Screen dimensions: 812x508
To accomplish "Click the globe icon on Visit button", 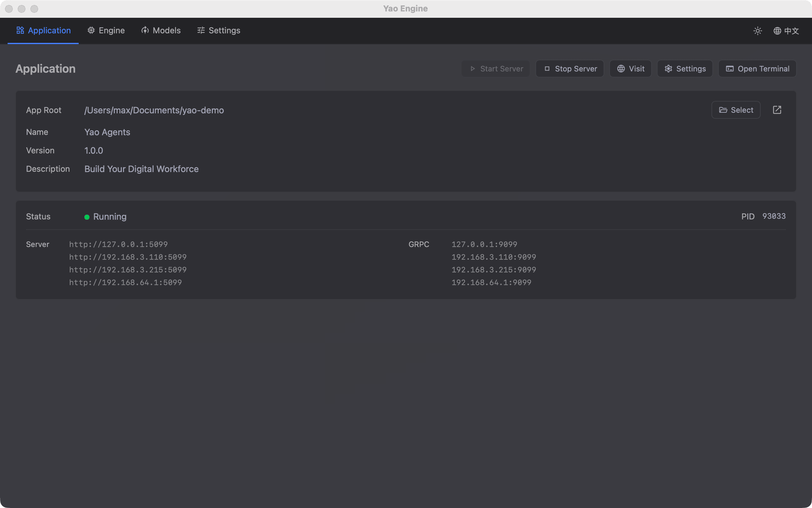I will click(621, 69).
